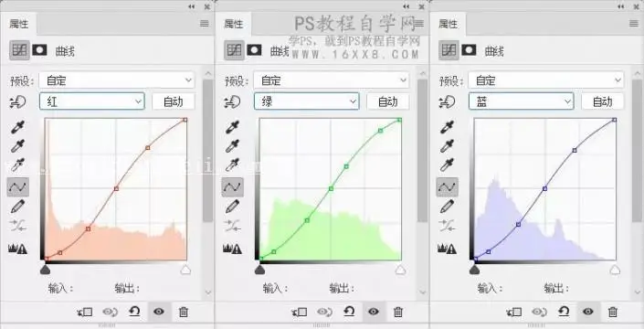Pick the gray point eyedropper in the Red panel
Screen dimensions: 644x329
17,146
